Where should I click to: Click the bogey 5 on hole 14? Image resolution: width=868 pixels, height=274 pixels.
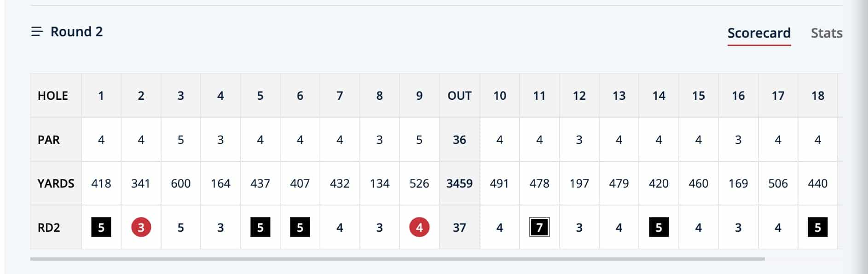click(x=659, y=227)
